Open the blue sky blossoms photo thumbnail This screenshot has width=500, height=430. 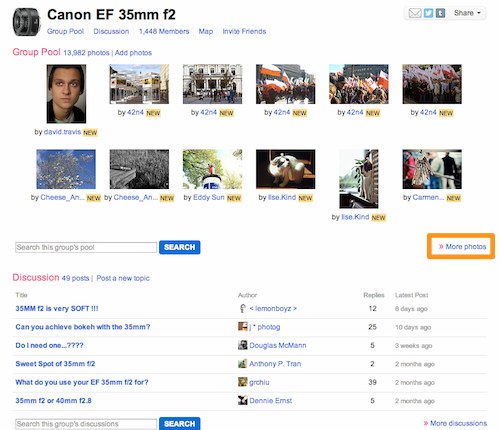click(x=66, y=169)
